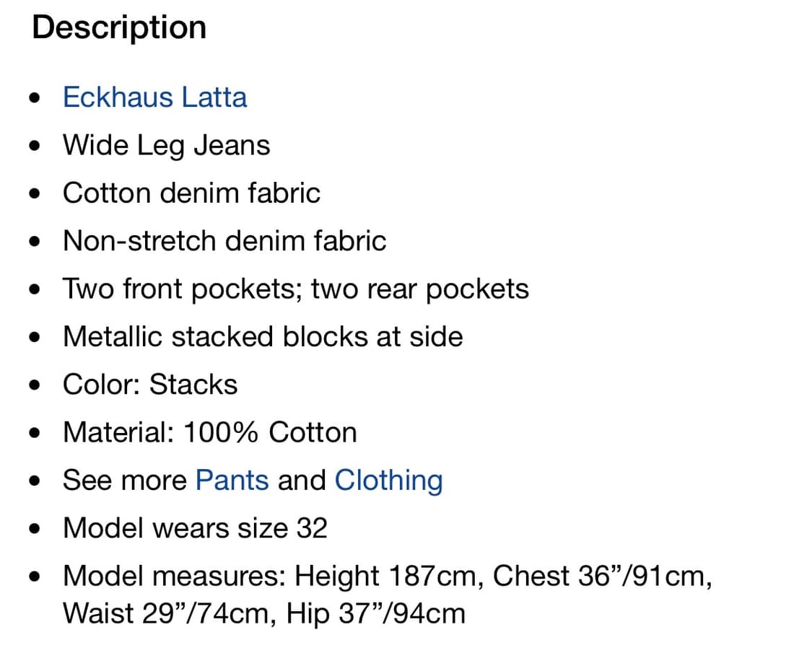Click the Color: Stacks line
Screen dimensions: 812x653
(x=149, y=385)
